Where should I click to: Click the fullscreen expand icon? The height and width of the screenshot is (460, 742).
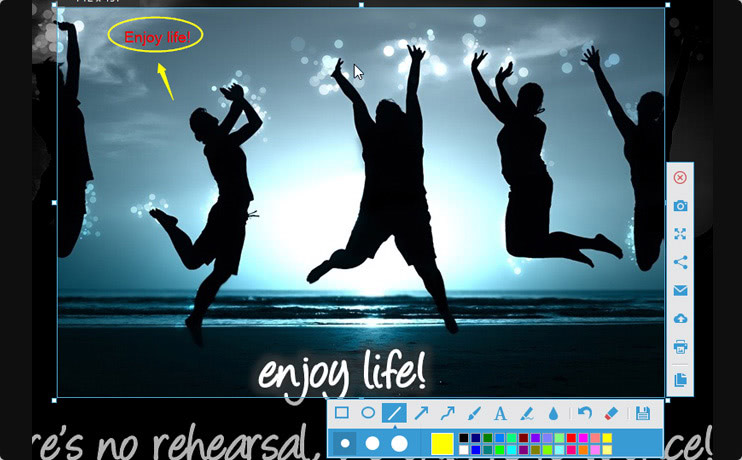click(680, 234)
